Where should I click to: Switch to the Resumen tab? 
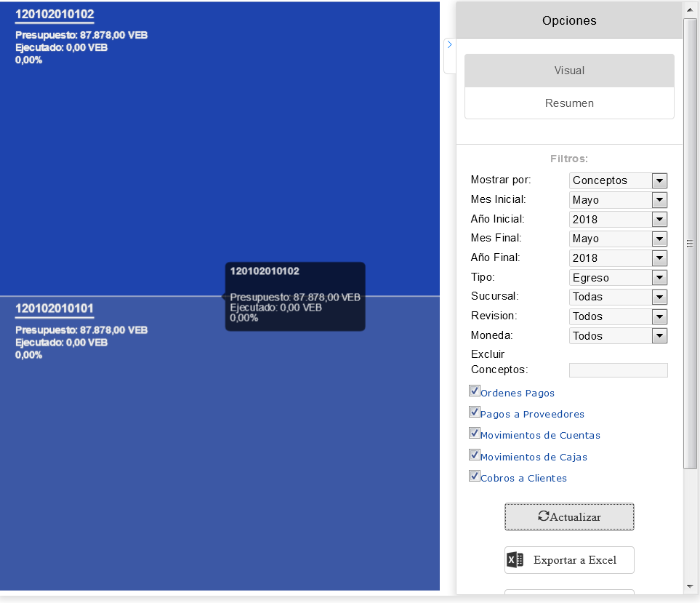pyautogui.click(x=569, y=103)
